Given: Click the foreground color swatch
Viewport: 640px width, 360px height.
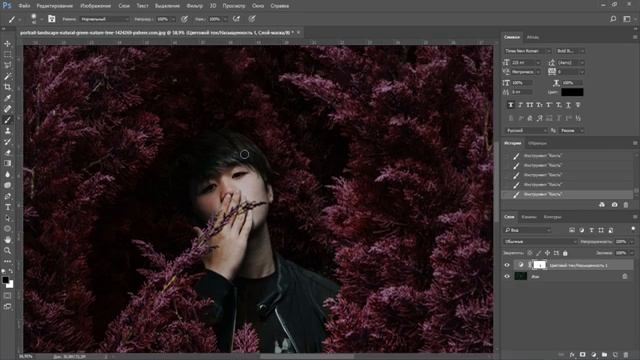Looking at the screenshot, I should 5,280.
